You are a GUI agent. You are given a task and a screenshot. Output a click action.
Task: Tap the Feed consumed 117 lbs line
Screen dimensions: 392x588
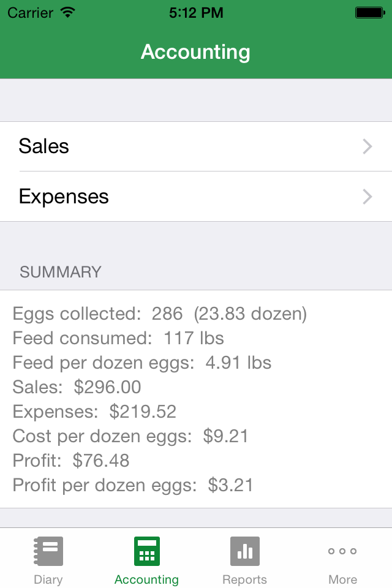coord(118,338)
